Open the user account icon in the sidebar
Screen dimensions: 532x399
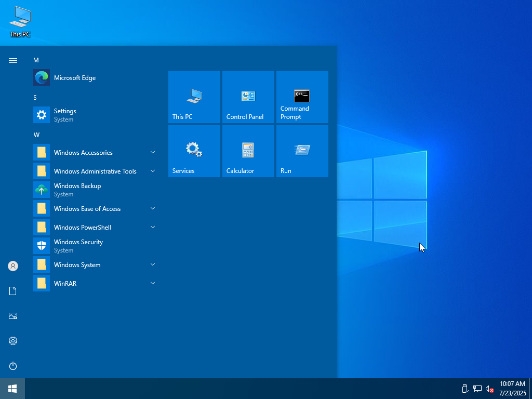pyautogui.click(x=13, y=266)
